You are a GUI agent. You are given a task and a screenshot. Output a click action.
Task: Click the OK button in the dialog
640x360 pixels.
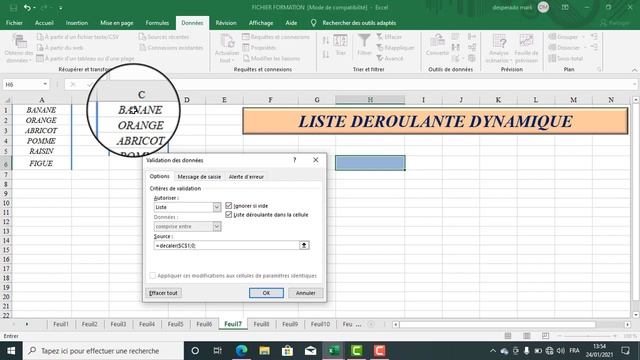266,293
